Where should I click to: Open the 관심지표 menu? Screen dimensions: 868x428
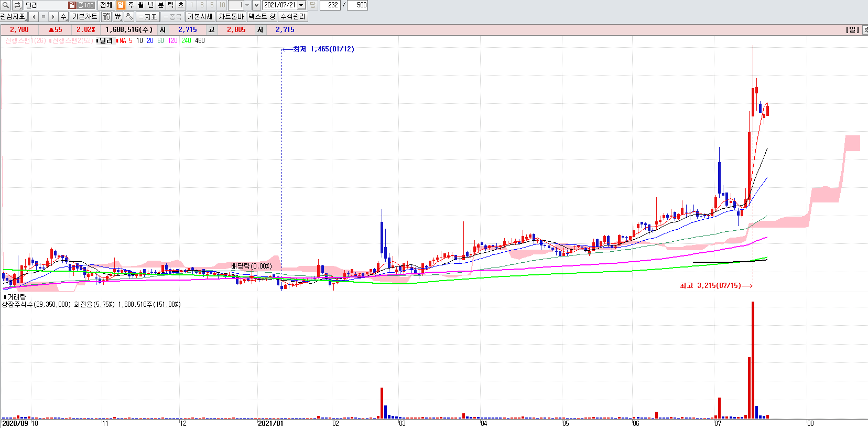(13, 17)
